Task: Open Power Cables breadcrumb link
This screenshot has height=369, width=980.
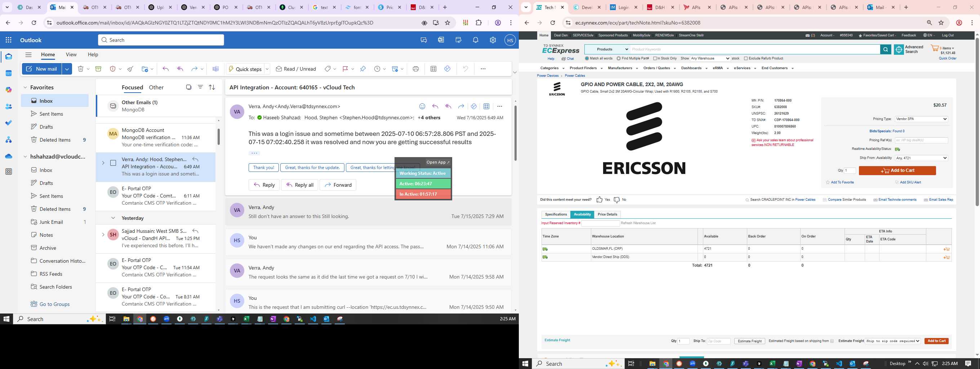Action: [x=575, y=76]
